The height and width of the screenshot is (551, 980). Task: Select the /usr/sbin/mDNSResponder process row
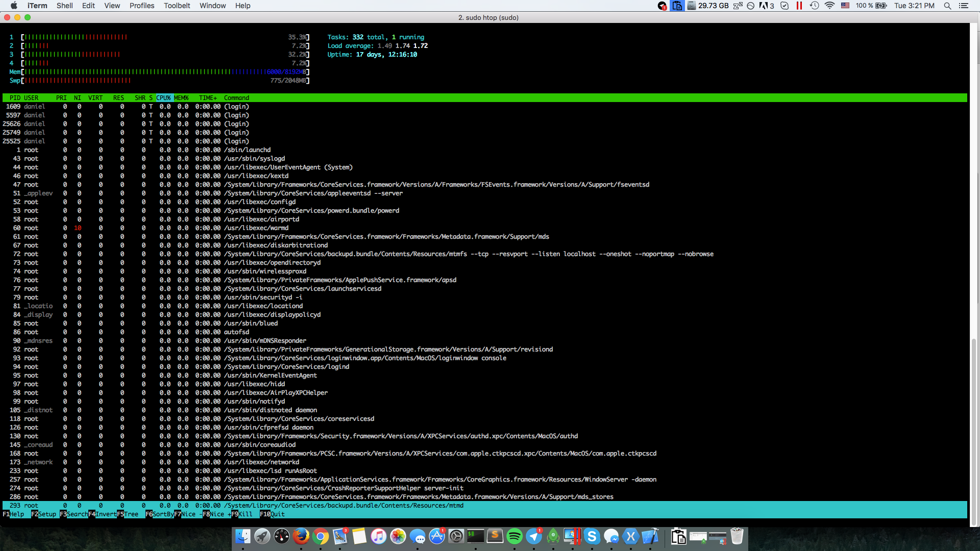(x=485, y=341)
